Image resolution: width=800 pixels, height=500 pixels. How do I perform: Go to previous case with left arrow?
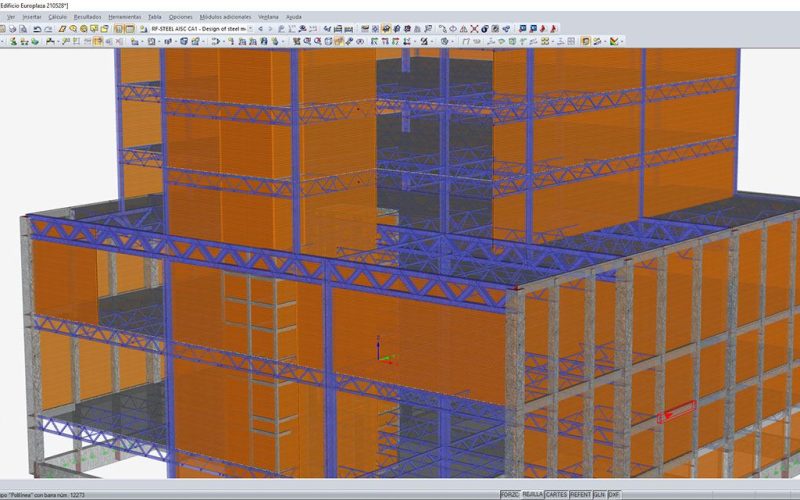click(260, 29)
